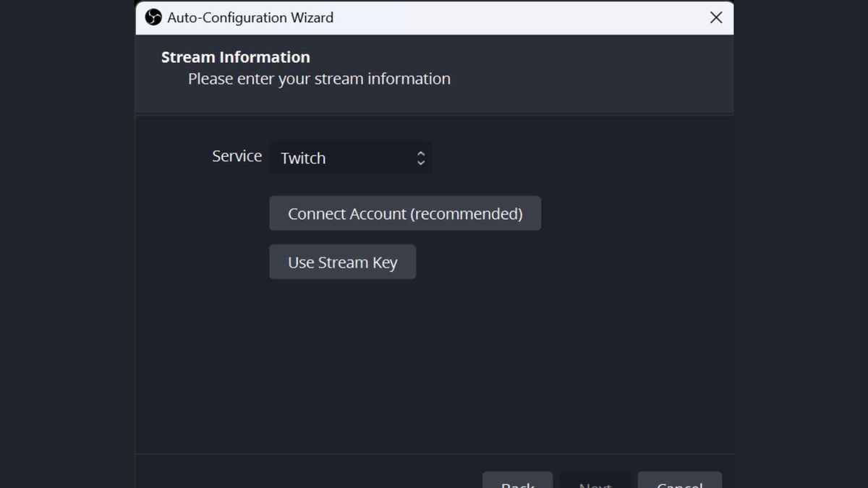Click the Stream Information header
The width and height of the screenshot is (868, 488).
coord(235,56)
